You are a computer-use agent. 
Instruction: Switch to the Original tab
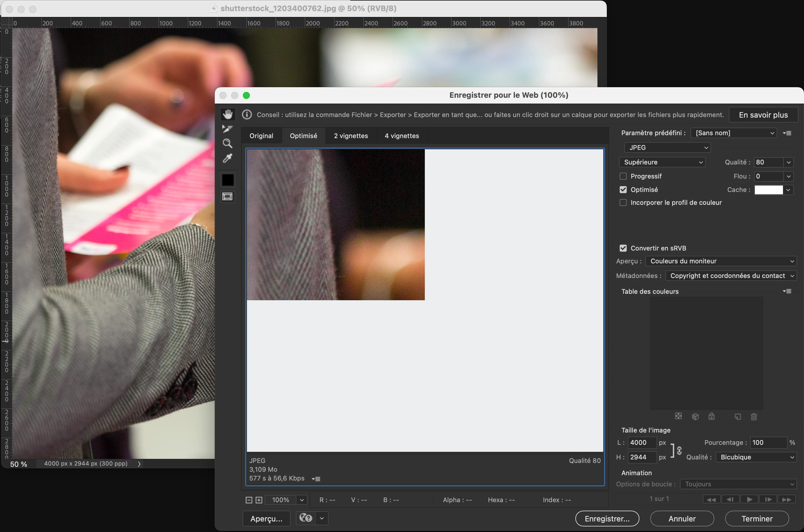coord(261,136)
